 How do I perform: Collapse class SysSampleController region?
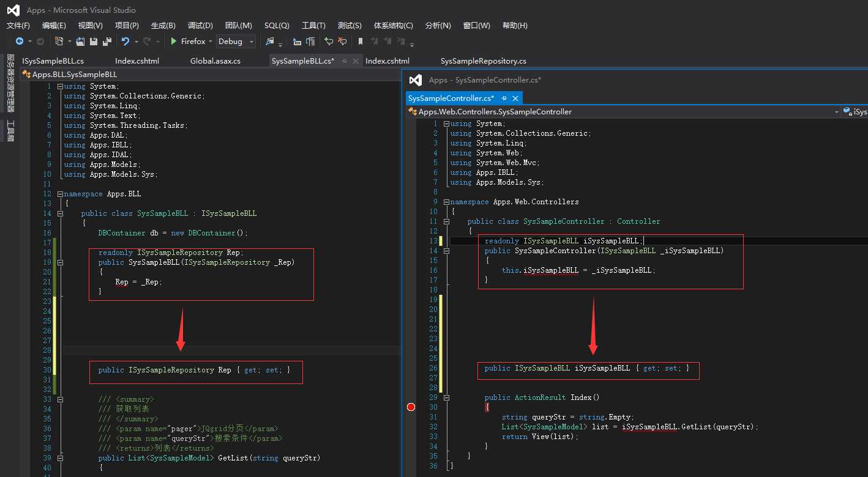pyautogui.click(x=446, y=221)
